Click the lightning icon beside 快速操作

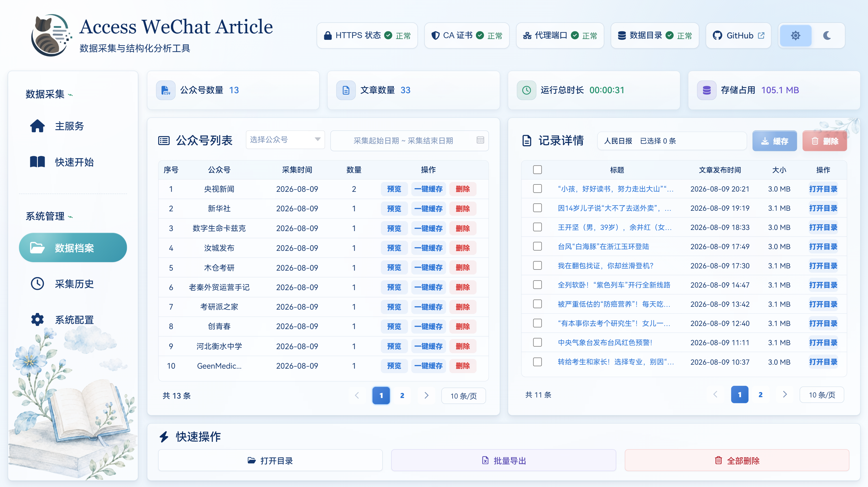coord(164,436)
